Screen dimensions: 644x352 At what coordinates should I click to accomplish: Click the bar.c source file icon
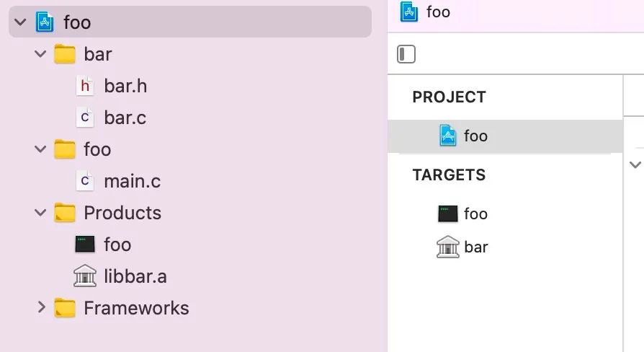point(85,118)
